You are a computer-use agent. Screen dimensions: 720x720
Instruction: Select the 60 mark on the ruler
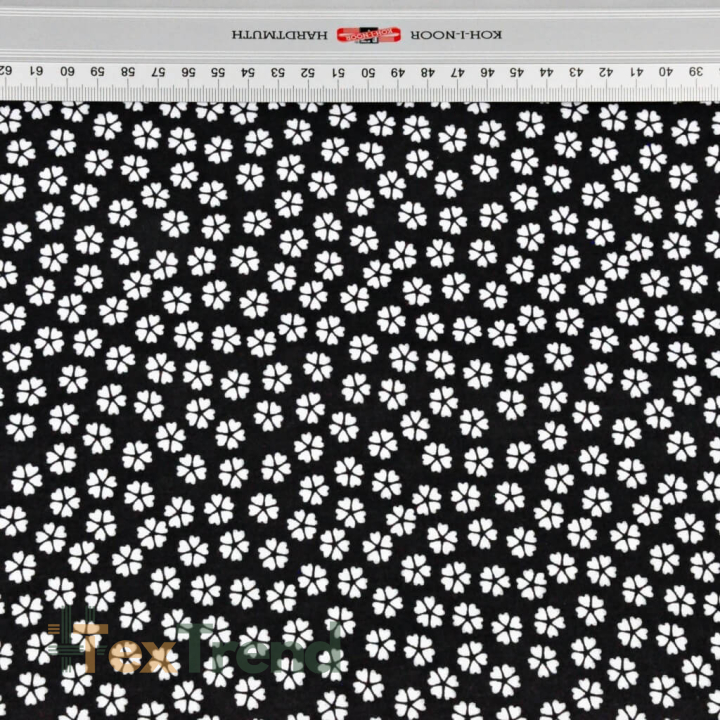coord(67,71)
